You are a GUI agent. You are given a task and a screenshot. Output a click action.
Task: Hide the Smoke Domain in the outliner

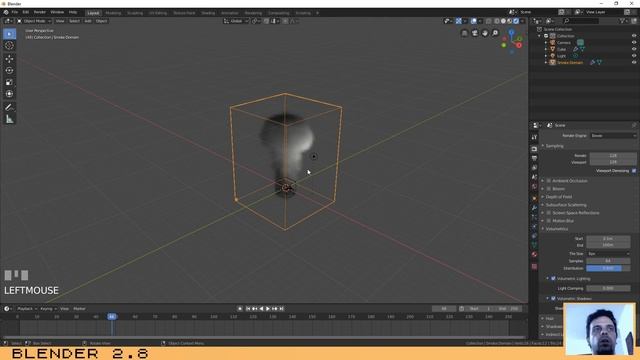(x=634, y=62)
